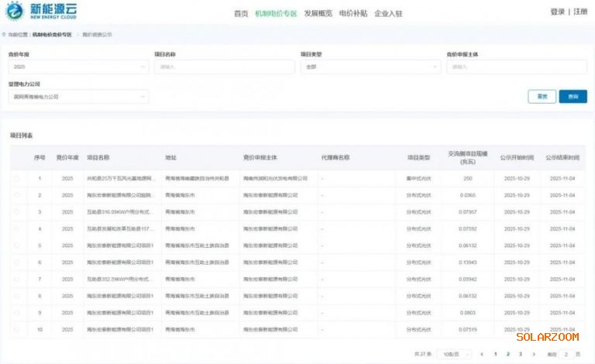595x364 pixels.
Task: Open the 受理电力公司 dropdown
Action: click(77, 97)
